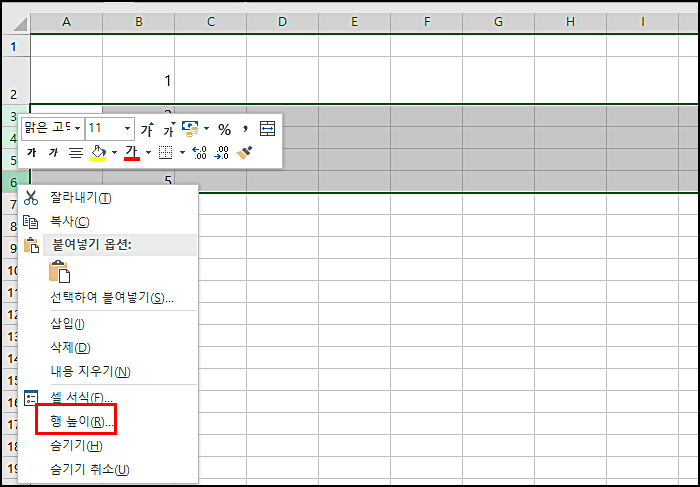Select column D header
The width and height of the screenshot is (700, 487).
[283, 22]
